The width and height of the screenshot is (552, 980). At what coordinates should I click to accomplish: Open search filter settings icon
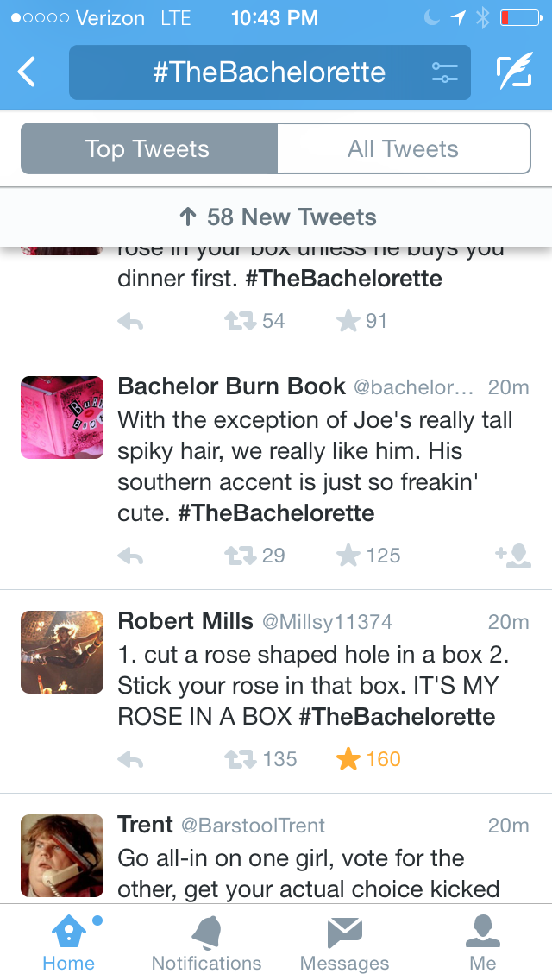point(445,72)
